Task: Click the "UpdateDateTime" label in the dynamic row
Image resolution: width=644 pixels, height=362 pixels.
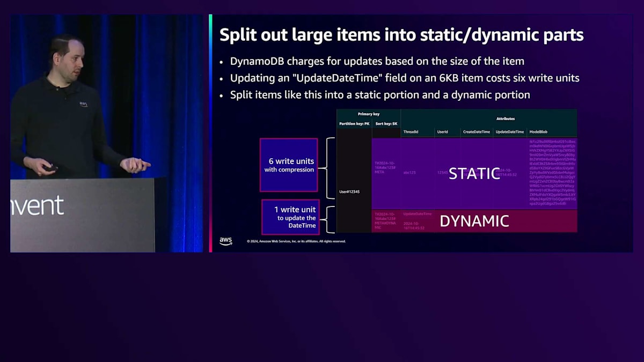Action: pyautogui.click(x=417, y=214)
